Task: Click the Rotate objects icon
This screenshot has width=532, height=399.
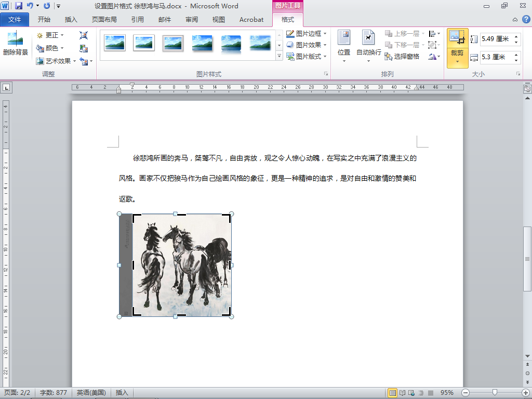Action: pos(434,56)
